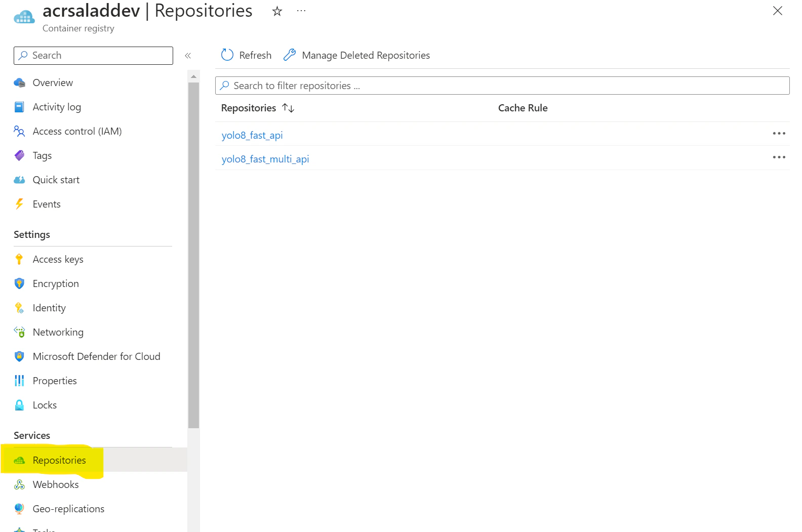Viewport: 802px width, 532px height.
Task: Open Quick start
Action: click(56, 180)
